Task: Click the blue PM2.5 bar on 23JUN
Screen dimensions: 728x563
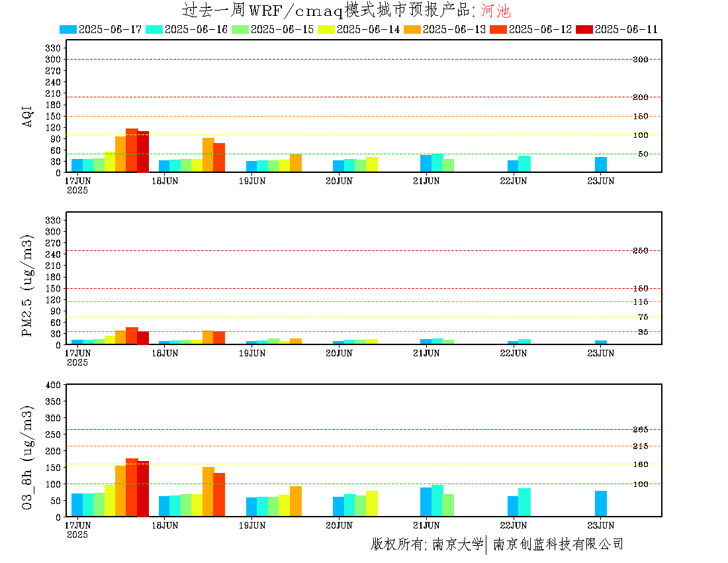Action: tap(601, 343)
